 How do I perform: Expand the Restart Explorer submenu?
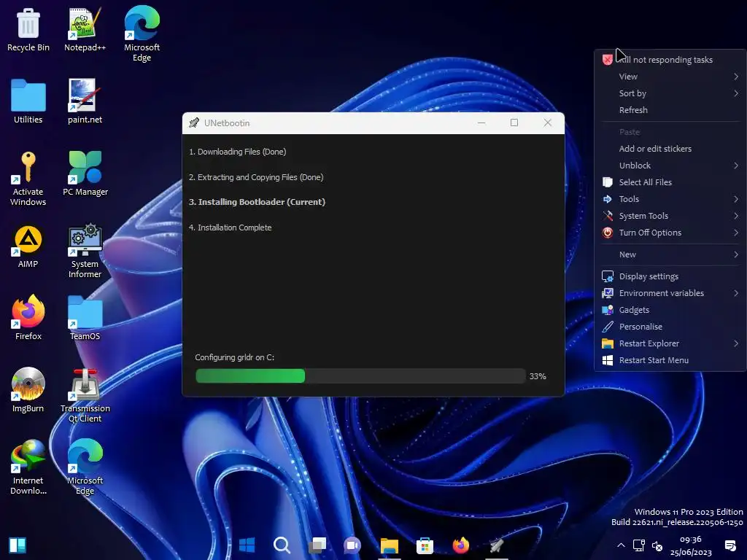[x=671, y=343]
